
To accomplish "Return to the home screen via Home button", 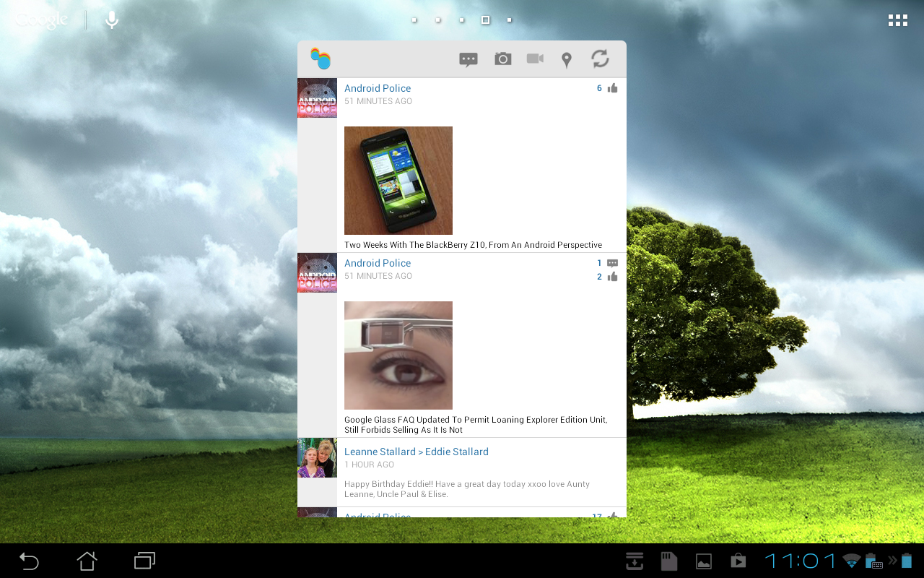I will 87,561.
